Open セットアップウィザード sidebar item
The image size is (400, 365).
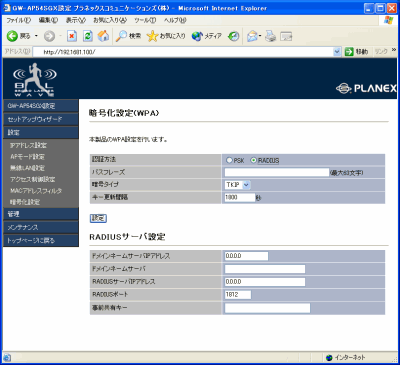[41, 119]
